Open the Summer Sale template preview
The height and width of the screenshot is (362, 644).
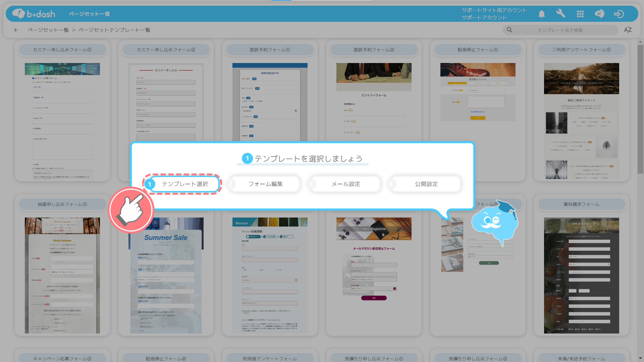[166, 275]
